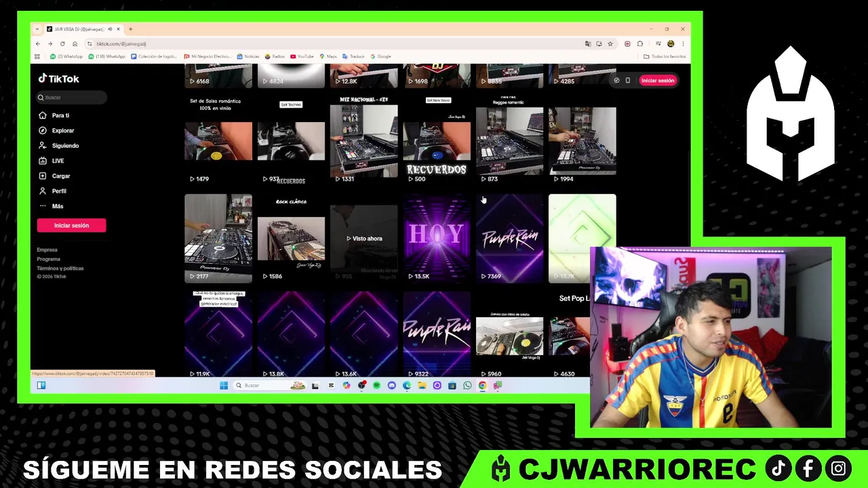Click the browser home icon
Image resolution: width=868 pixels, height=488 pixels.
coord(75,43)
